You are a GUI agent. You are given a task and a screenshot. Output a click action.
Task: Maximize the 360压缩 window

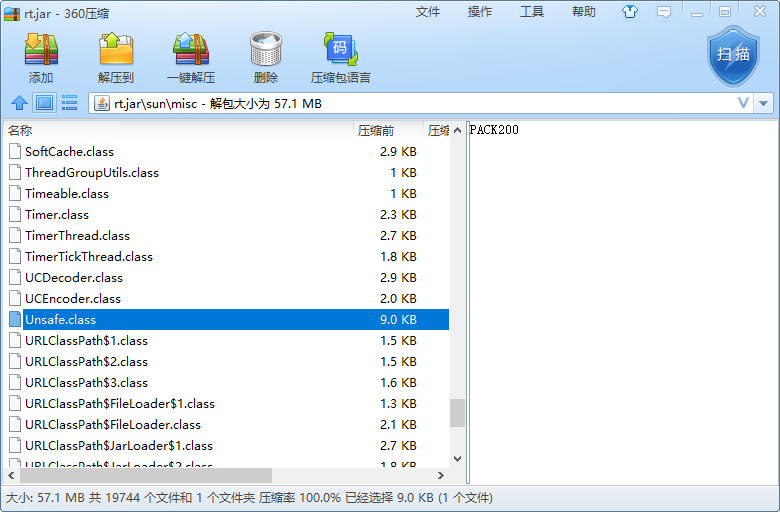(725, 11)
